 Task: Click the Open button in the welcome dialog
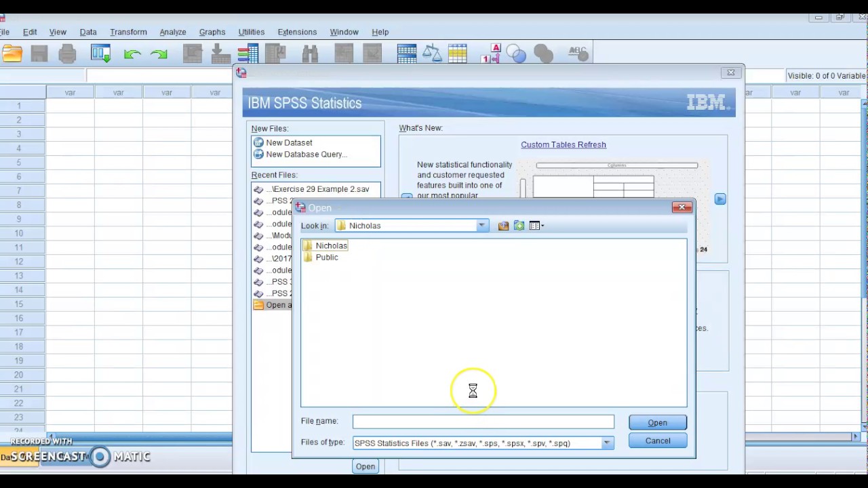366,466
